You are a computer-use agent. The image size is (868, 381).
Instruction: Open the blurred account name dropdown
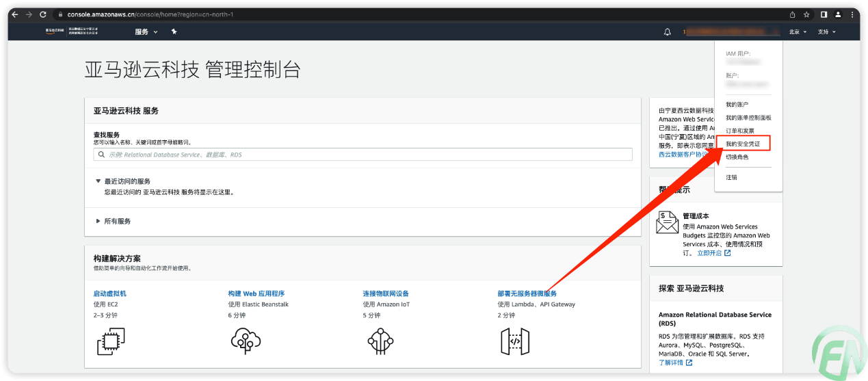732,31
